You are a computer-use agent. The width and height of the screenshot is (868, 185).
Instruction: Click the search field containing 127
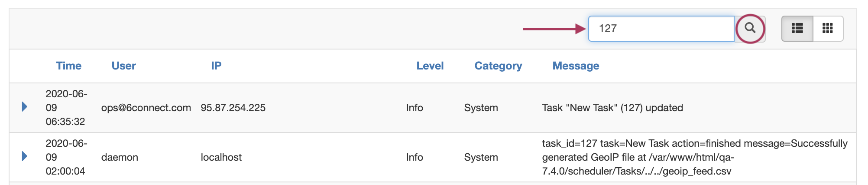pyautogui.click(x=661, y=29)
